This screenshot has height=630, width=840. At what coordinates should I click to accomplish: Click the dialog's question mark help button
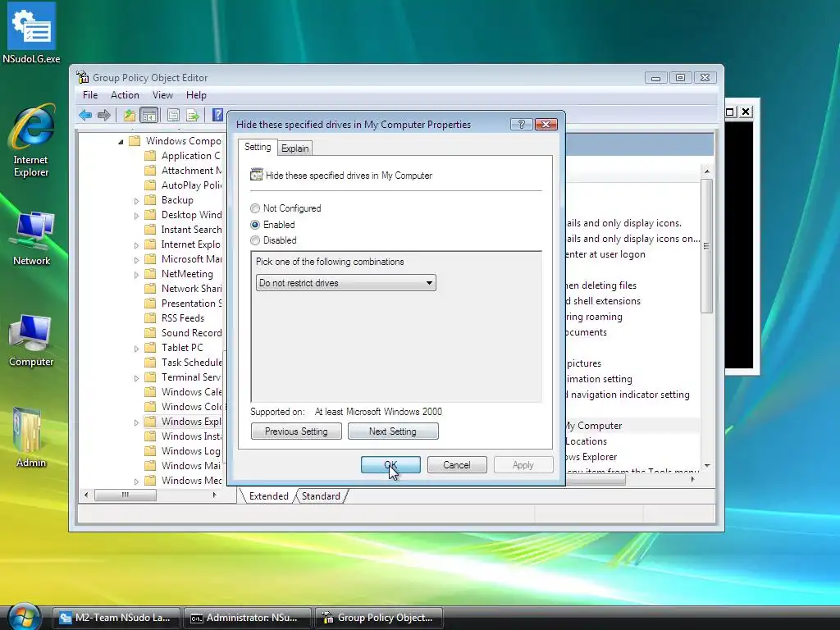[521, 125]
